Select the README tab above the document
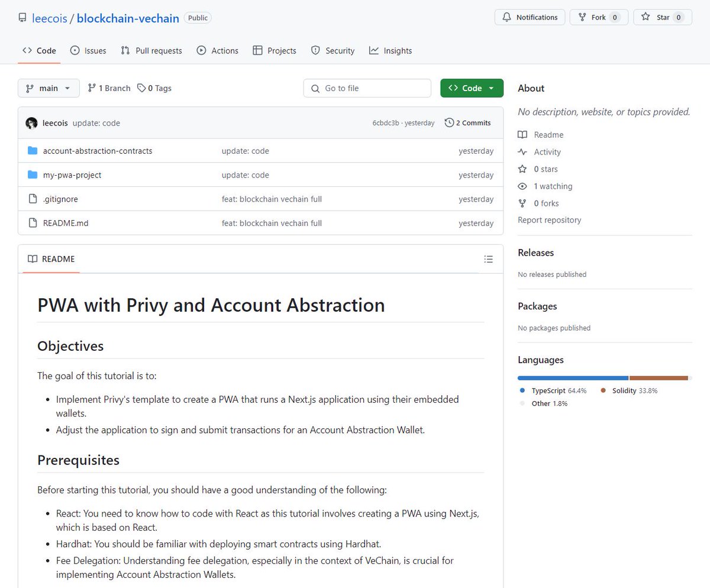Screen dimensions: 710x588 [x=51, y=259]
